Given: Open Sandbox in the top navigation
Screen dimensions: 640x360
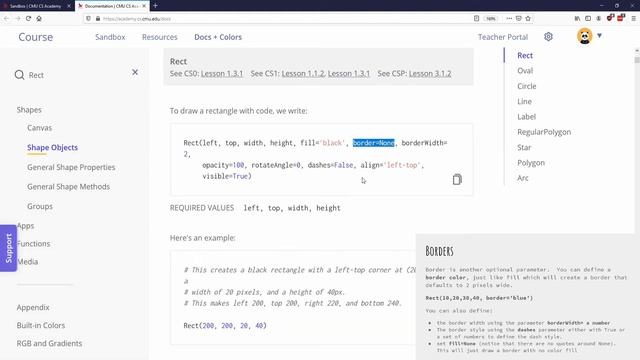Looking at the screenshot, I should pyautogui.click(x=110, y=37).
